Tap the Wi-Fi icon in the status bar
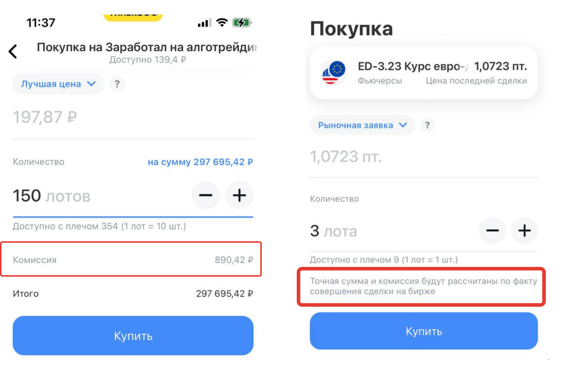The height and width of the screenshot is (373, 588). tap(222, 23)
